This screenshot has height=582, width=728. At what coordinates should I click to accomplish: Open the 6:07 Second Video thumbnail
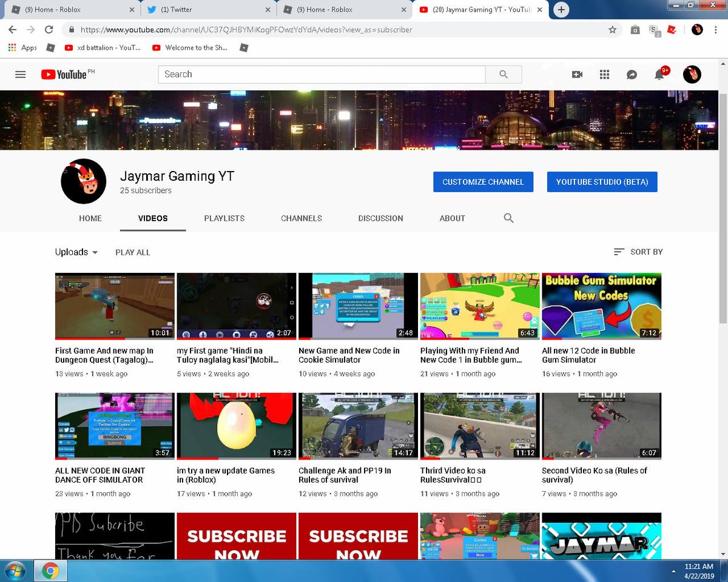(x=602, y=426)
